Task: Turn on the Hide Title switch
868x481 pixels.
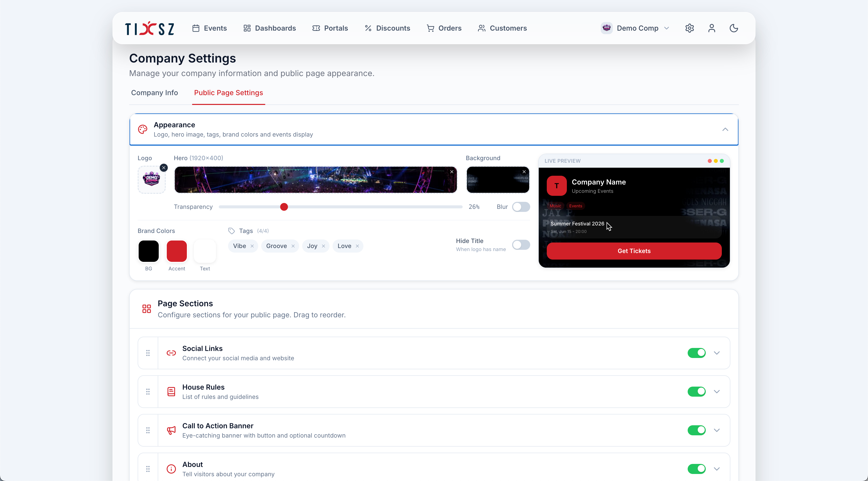Action: point(521,245)
